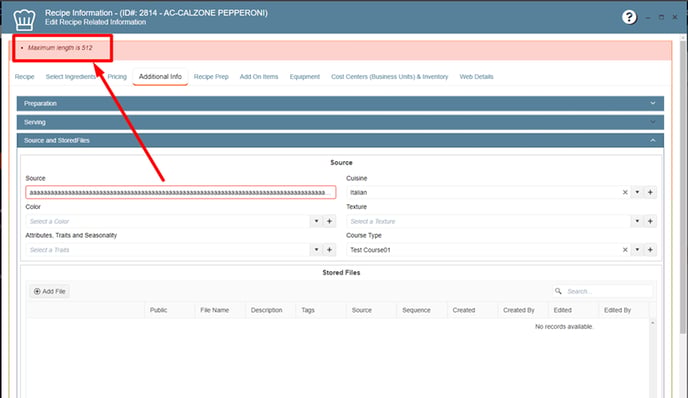Click the Stored Files Search field

pos(602,291)
